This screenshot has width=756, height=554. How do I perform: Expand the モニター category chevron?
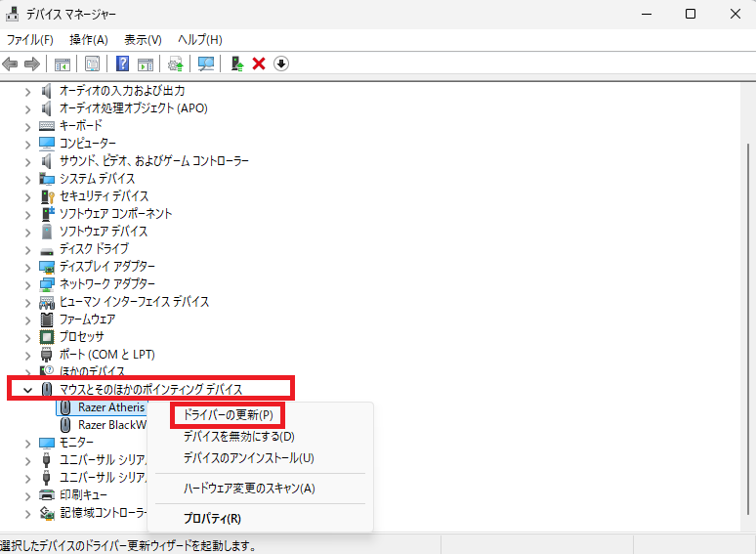point(28,444)
